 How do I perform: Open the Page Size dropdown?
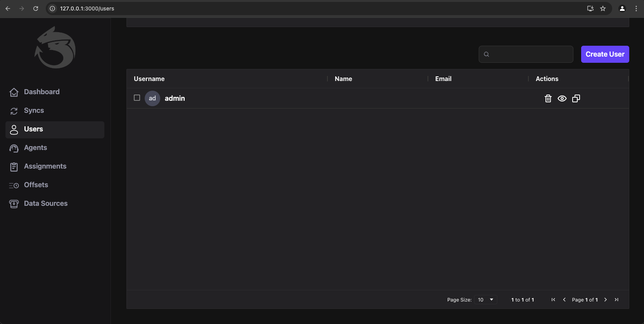tap(485, 300)
